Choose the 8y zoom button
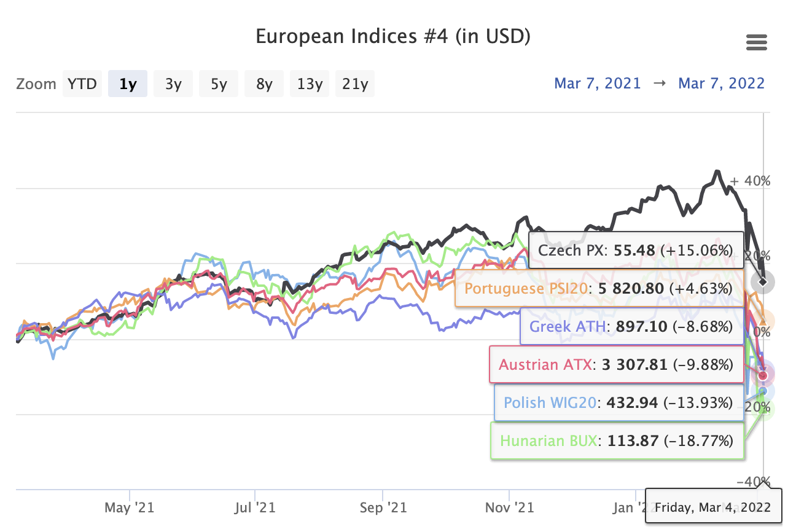796x532 pixels. tap(264, 84)
